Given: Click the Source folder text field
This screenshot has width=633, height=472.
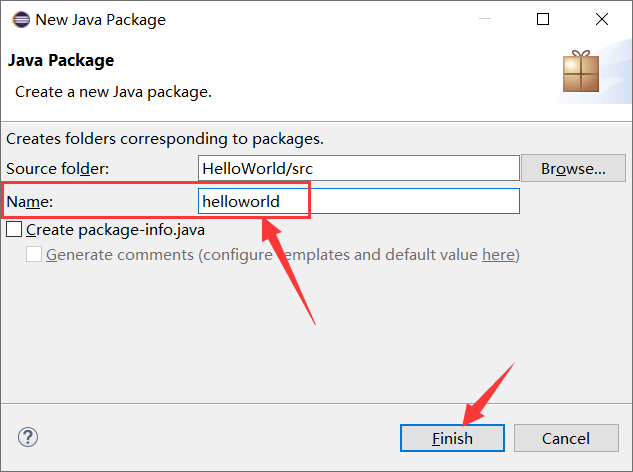Looking at the screenshot, I should (x=358, y=168).
